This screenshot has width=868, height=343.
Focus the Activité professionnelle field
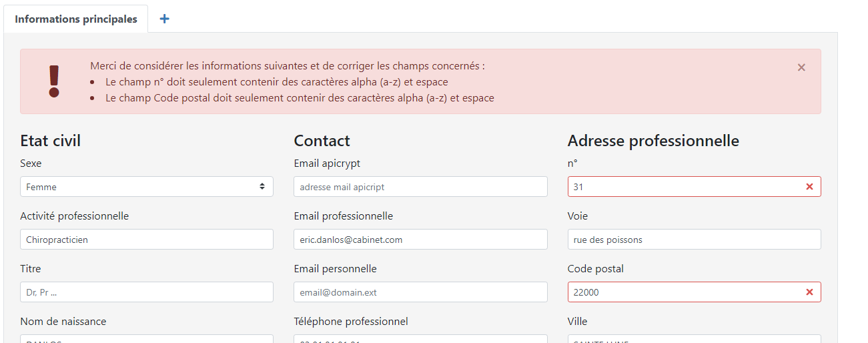coord(147,240)
